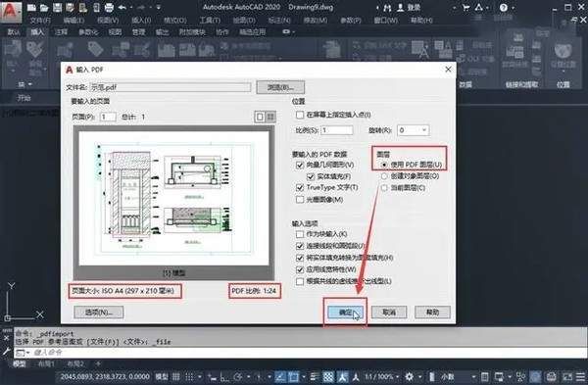Click the 取消 cancel button
The image size is (588, 385).
(389, 312)
